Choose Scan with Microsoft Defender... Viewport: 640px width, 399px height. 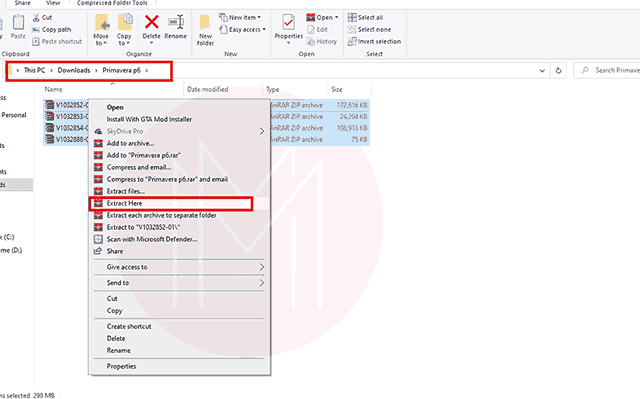click(180, 239)
